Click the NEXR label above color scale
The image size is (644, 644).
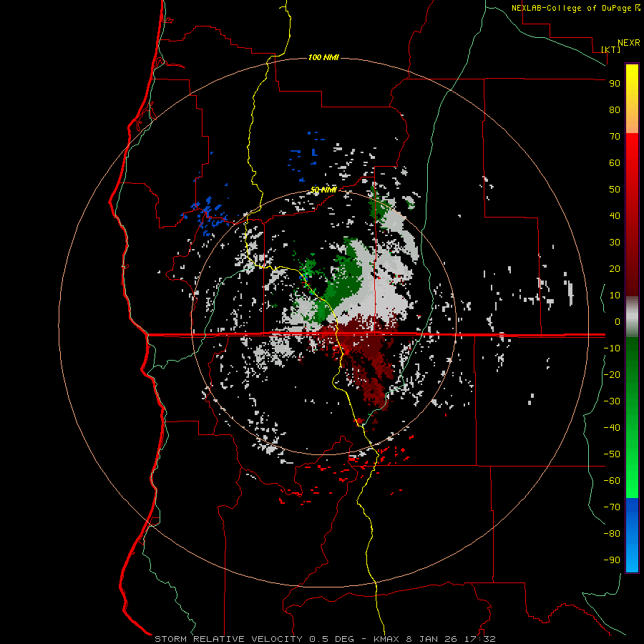click(629, 43)
